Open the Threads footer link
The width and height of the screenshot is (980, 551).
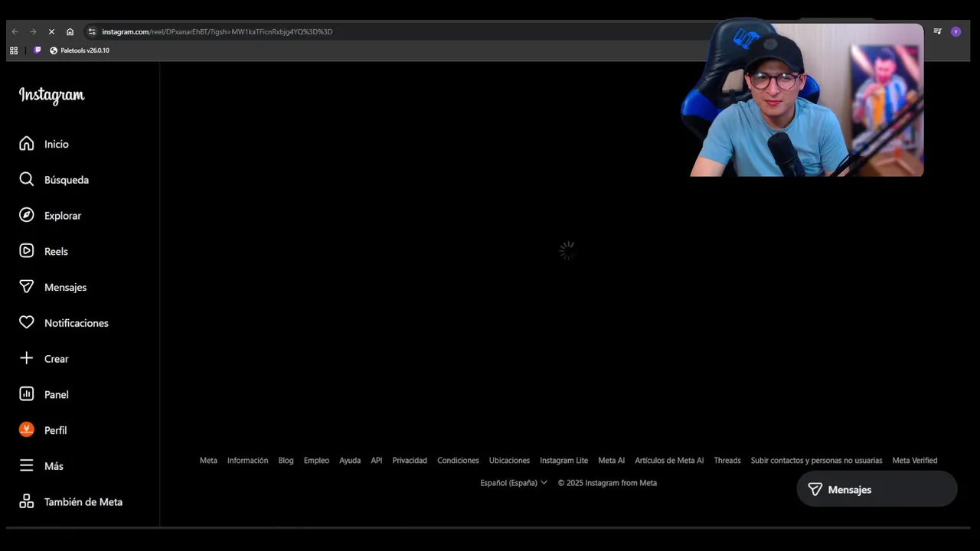(x=727, y=461)
